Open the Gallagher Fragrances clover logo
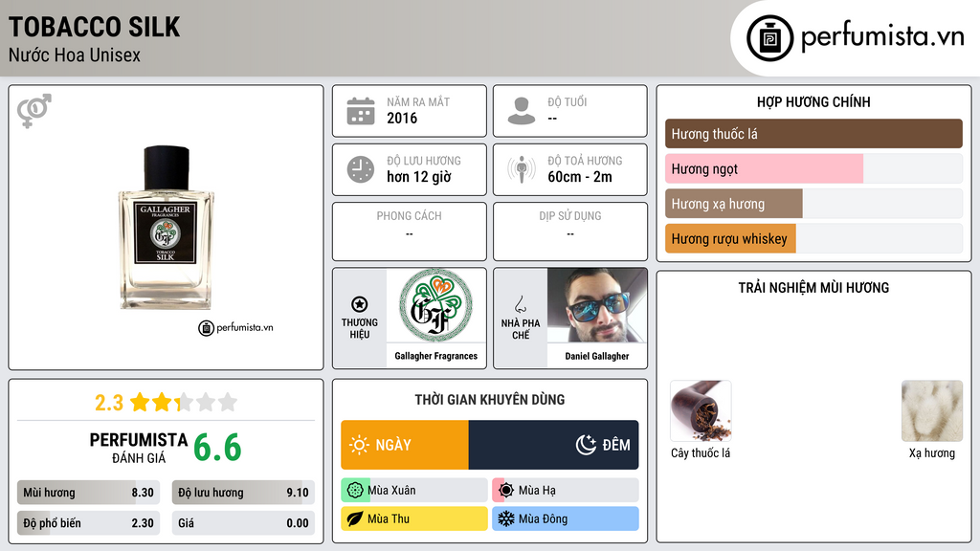The height and width of the screenshot is (551, 980). coord(436,305)
